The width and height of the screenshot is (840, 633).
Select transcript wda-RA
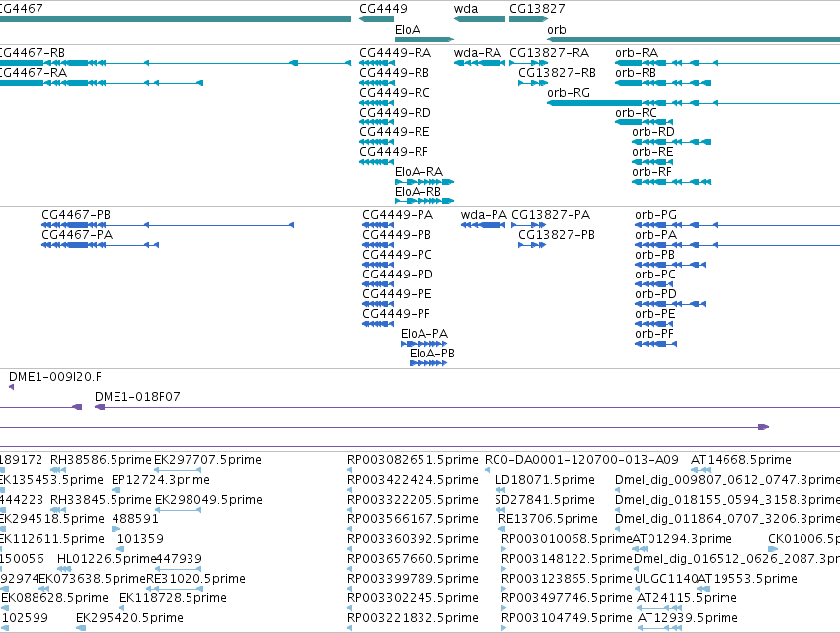(x=480, y=63)
